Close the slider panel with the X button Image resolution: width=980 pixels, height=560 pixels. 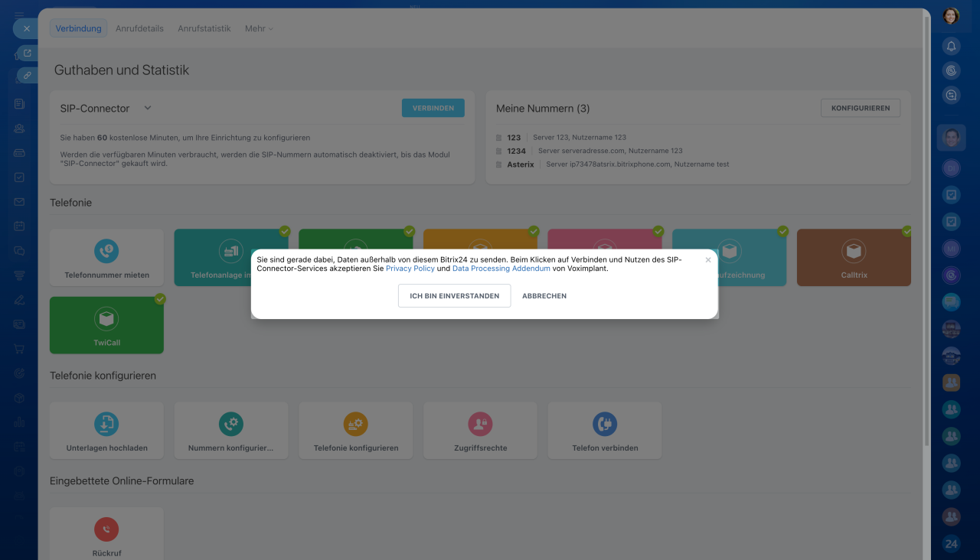pos(26,28)
